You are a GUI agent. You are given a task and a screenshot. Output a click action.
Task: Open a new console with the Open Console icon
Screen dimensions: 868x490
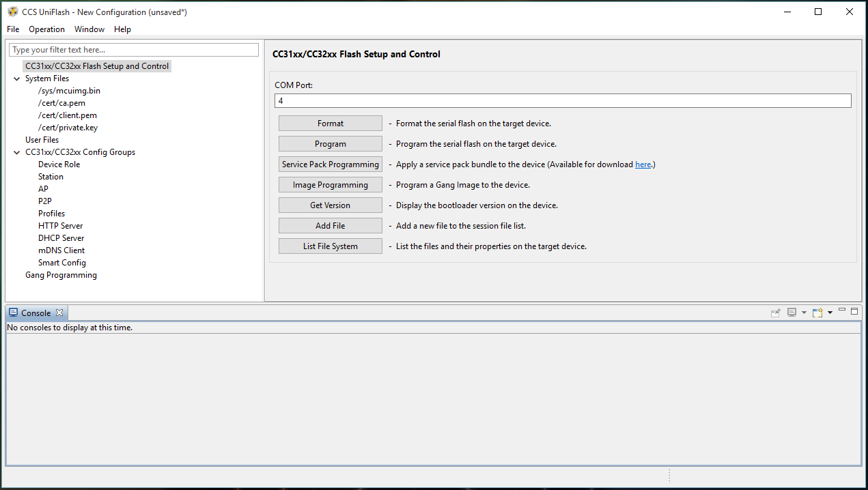[x=817, y=312]
